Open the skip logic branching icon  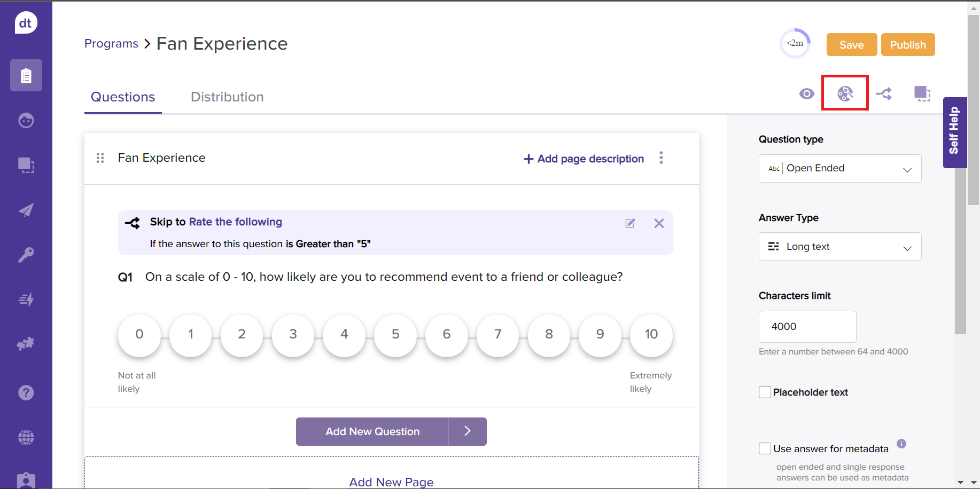[884, 94]
